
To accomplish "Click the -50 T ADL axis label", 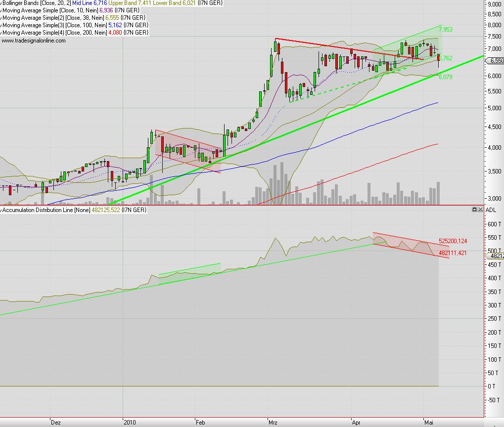I will tap(494, 400).
